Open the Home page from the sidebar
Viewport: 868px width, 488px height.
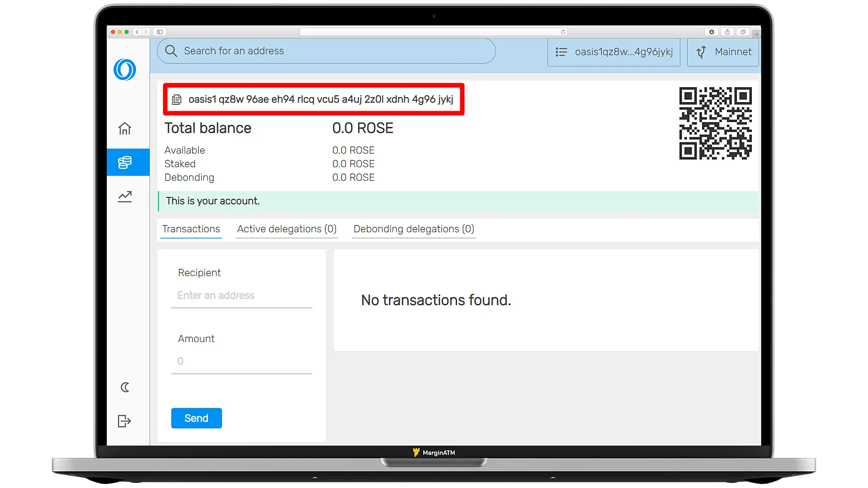click(125, 129)
